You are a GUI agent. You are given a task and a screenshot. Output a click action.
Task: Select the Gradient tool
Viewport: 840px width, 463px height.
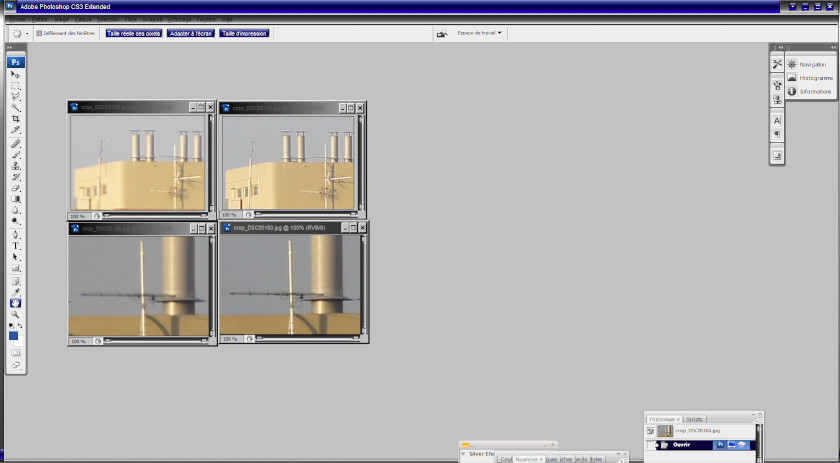pyautogui.click(x=16, y=199)
